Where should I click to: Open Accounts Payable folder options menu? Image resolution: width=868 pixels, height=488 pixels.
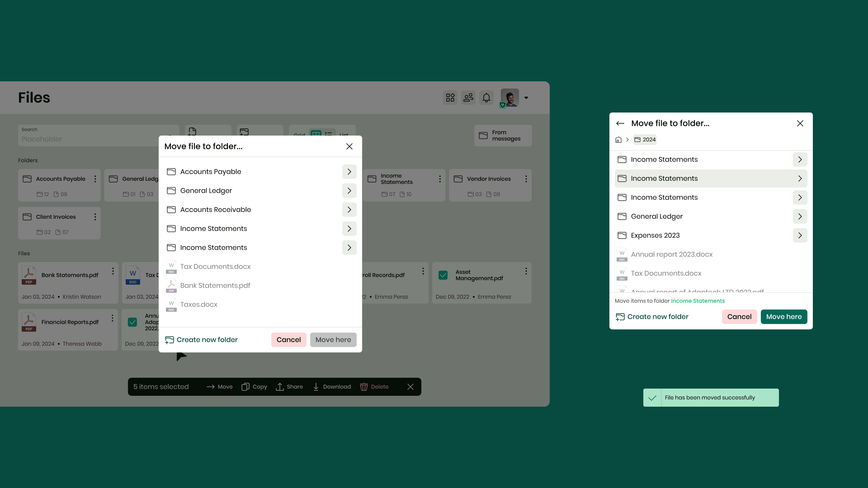[95, 179]
